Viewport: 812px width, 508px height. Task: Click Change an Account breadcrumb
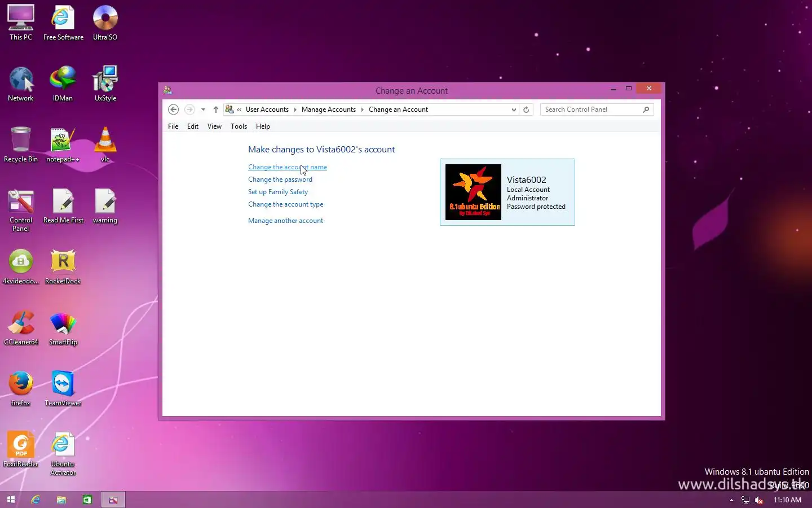click(398, 110)
